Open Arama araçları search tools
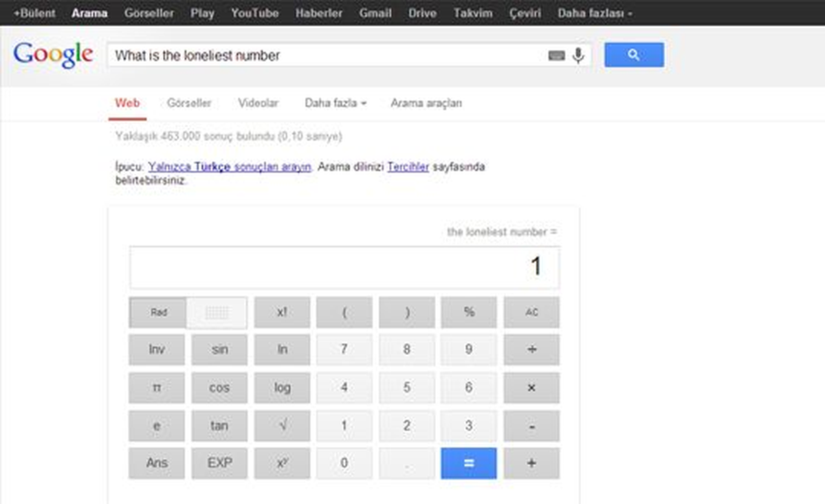This screenshot has height=504, width=825. point(426,103)
